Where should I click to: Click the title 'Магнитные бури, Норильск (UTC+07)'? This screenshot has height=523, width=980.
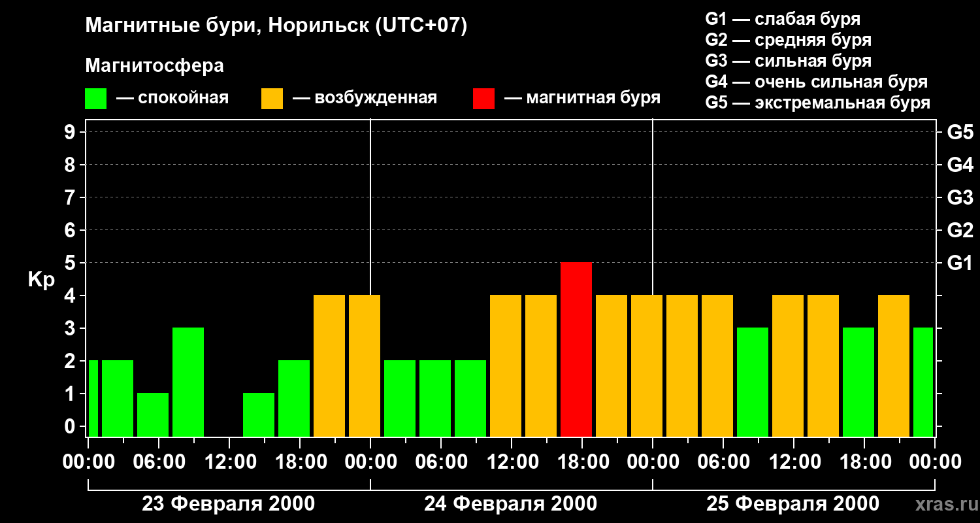(x=276, y=27)
